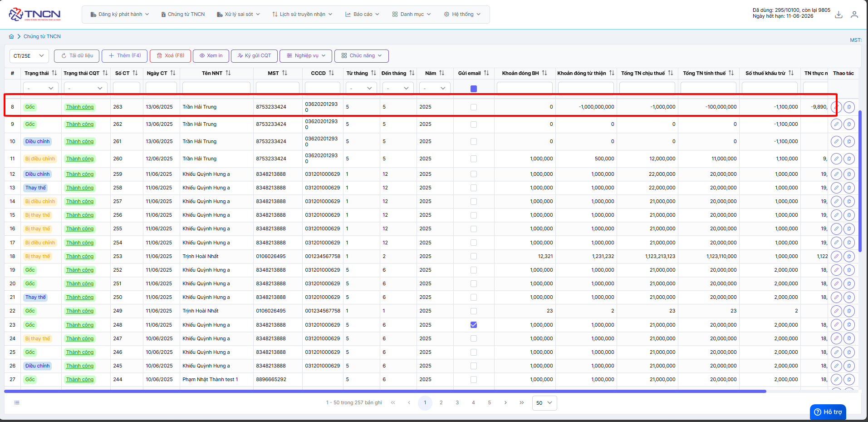Jump to last page with double arrow
The width and height of the screenshot is (868, 422).
522,402
